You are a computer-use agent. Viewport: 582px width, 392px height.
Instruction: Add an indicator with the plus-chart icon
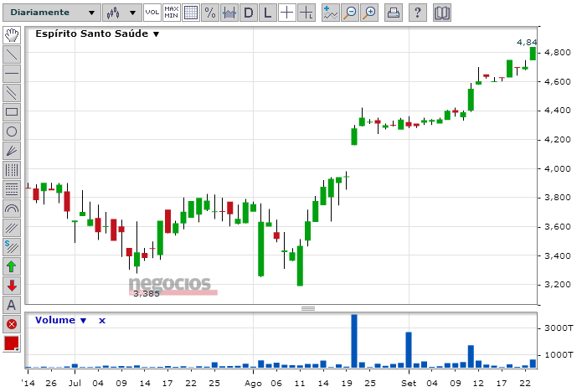coord(330,13)
